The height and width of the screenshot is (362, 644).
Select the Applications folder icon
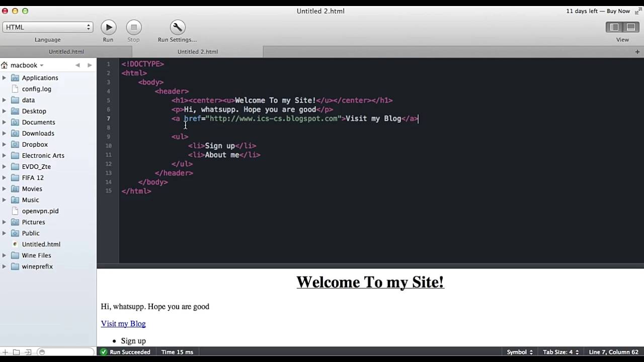pyautogui.click(x=15, y=78)
